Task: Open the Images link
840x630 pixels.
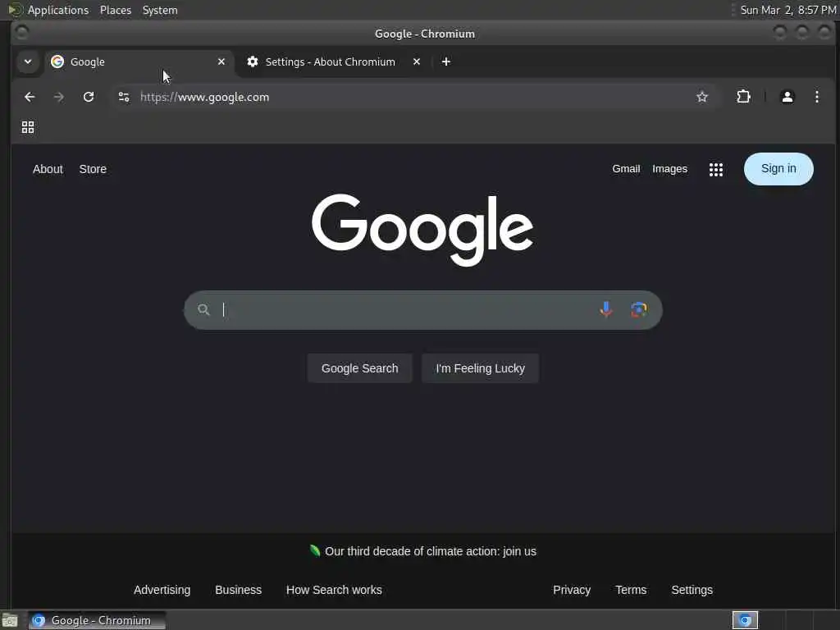Action: 669,169
